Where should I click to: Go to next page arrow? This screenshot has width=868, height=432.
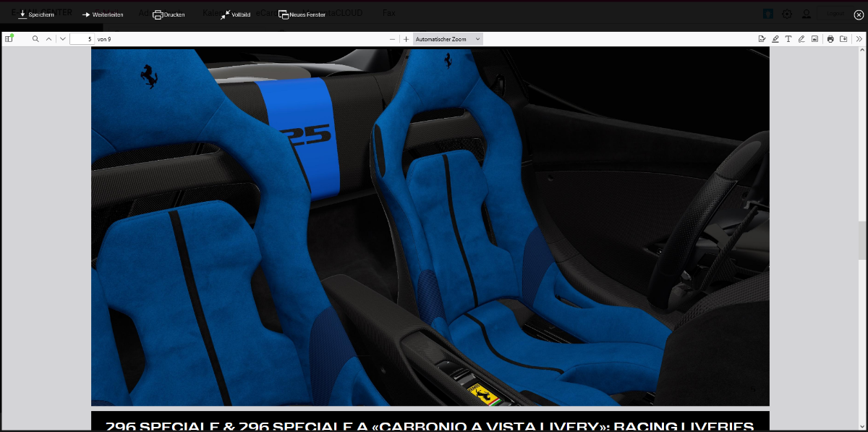tap(63, 39)
